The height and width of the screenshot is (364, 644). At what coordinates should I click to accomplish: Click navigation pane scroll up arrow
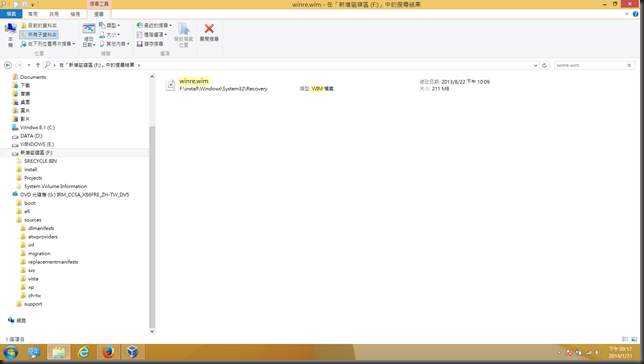[x=152, y=76]
